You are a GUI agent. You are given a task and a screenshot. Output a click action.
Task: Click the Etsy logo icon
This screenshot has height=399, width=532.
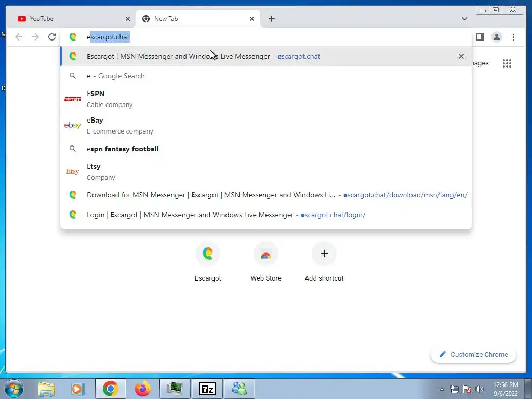(73, 171)
